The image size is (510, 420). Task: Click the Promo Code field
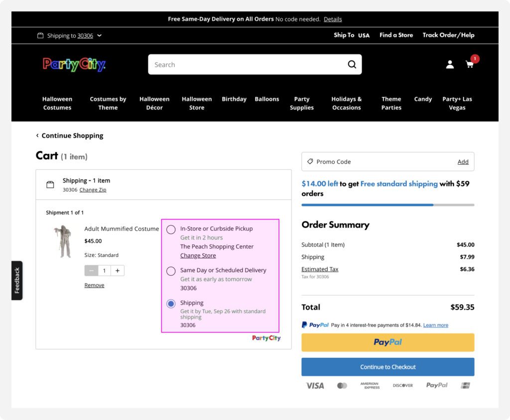[x=387, y=162]
